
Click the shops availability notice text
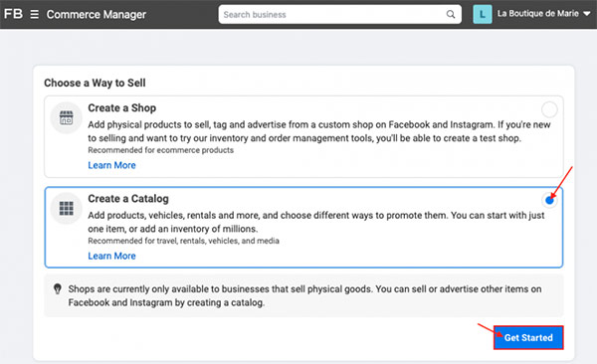(304, 295)
